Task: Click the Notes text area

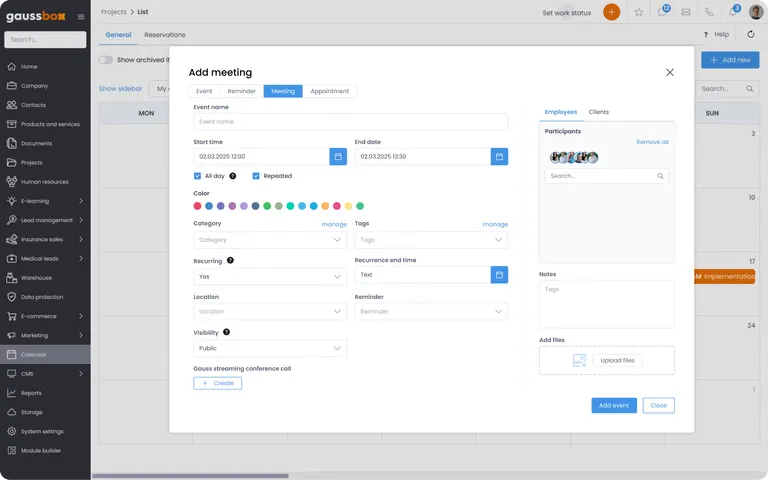Action: (x=606, y=304)
